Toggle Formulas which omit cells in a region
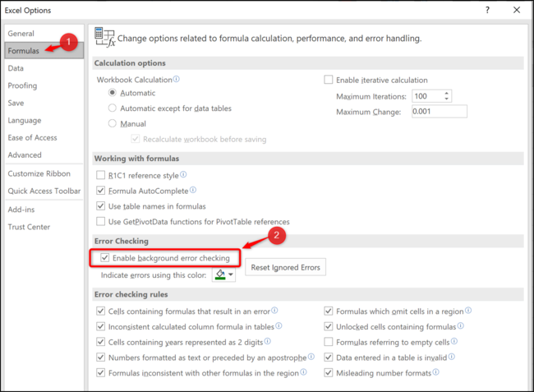534x392 pixels. point(329,311)
